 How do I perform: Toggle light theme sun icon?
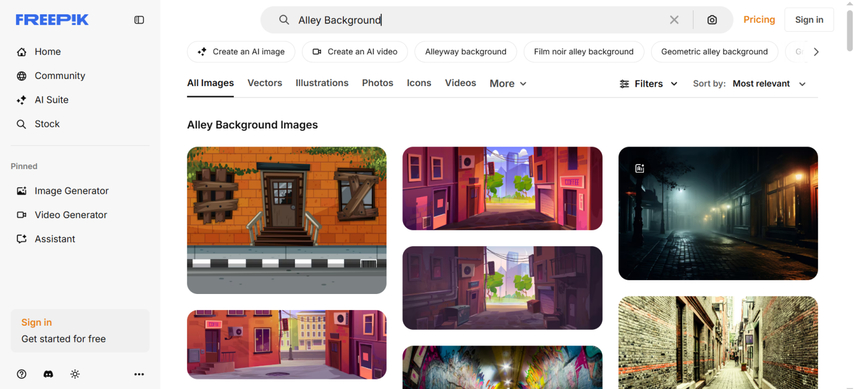[75, 374]
